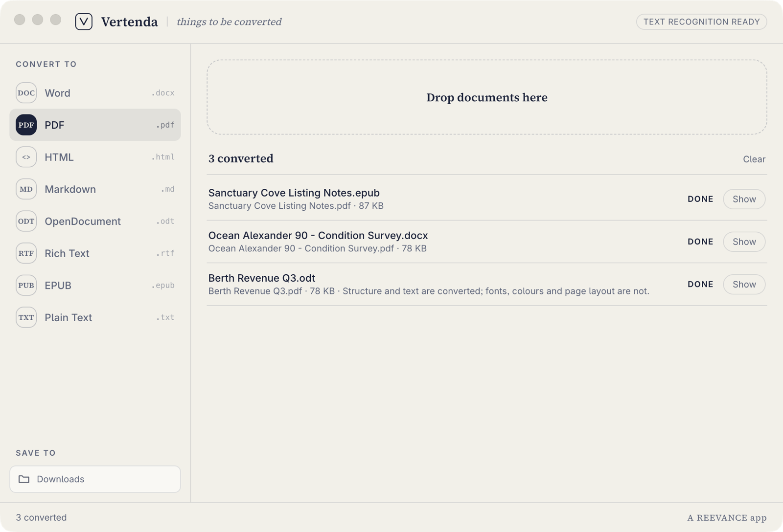Click the 3 converted status bar text
Screen dimensions: 783x532
[x=41, y=517]
